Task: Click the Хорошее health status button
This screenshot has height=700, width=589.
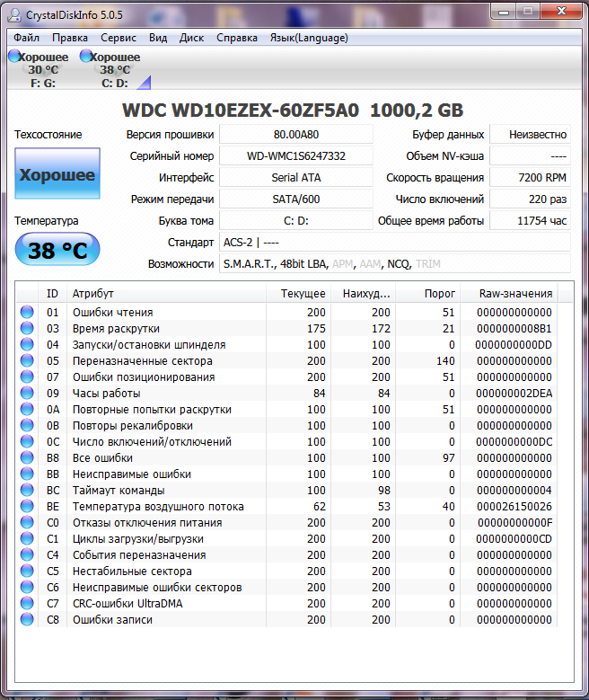Action: [57, 173]
